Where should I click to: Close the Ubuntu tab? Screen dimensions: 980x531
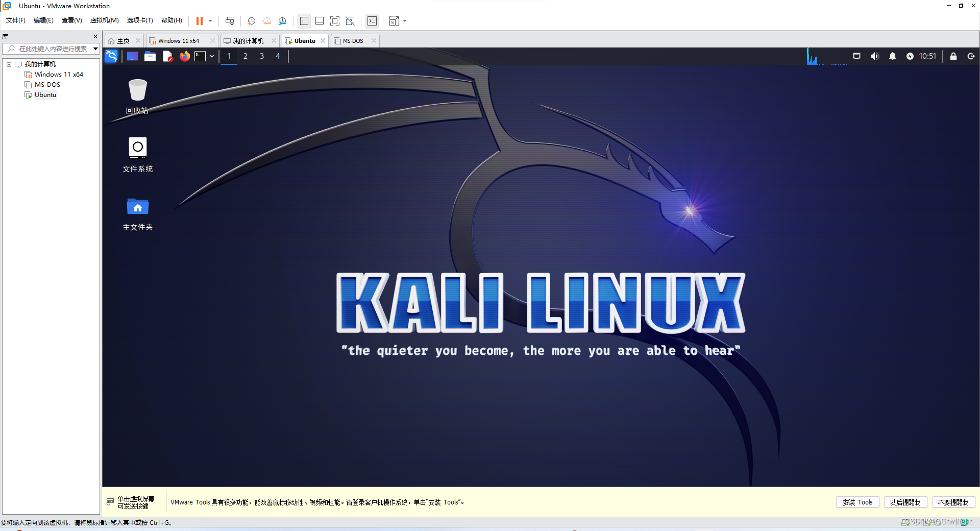[323, 41]
